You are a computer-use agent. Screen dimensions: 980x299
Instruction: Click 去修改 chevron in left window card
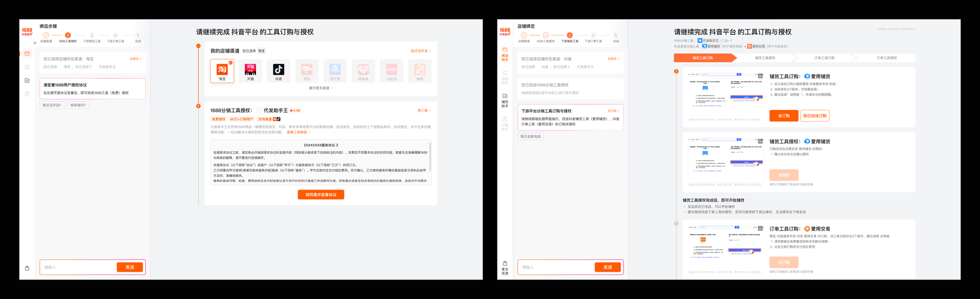[135, 59]
